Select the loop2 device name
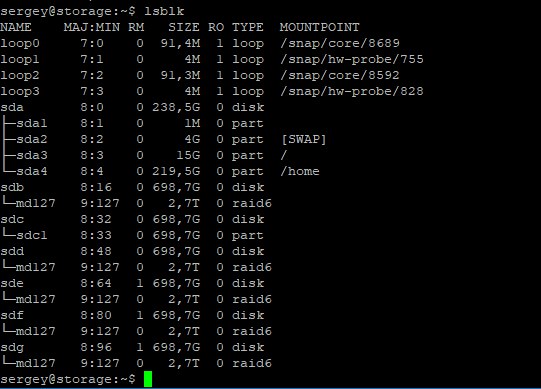Screen dimensions: 541x389 [20, 75]
